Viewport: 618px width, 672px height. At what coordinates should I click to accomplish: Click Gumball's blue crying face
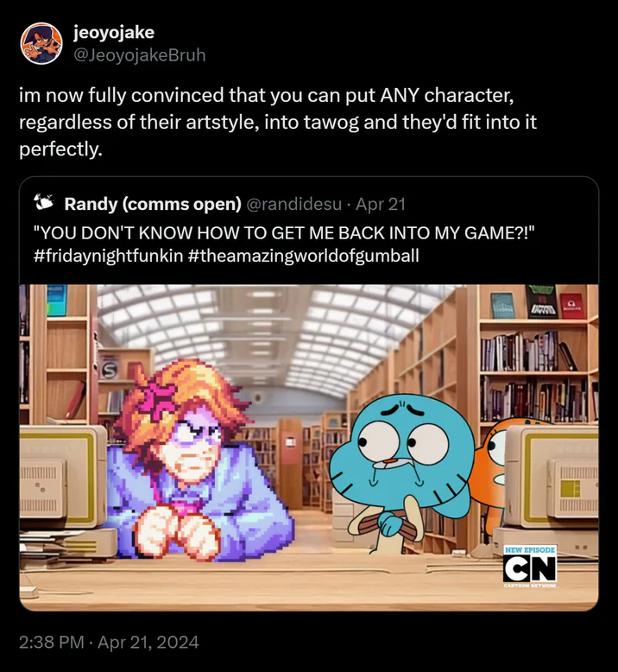tap(400, 450)
